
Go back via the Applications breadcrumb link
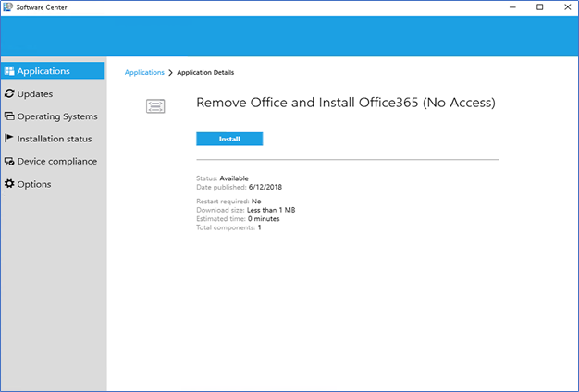click(144, 72)
